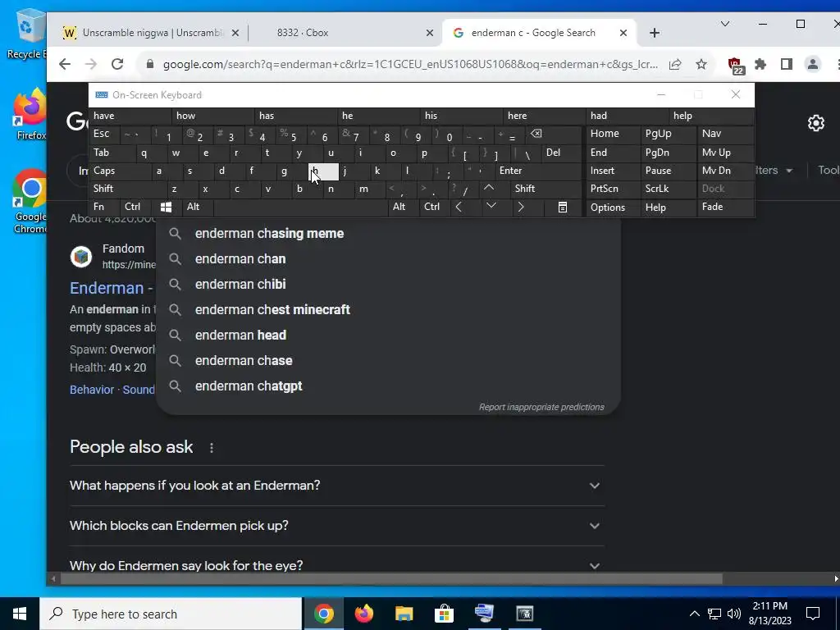Open a new tab with plus button
Image resolution: width=840 pixels, height=630 pixels.
[x=654, y=33]
